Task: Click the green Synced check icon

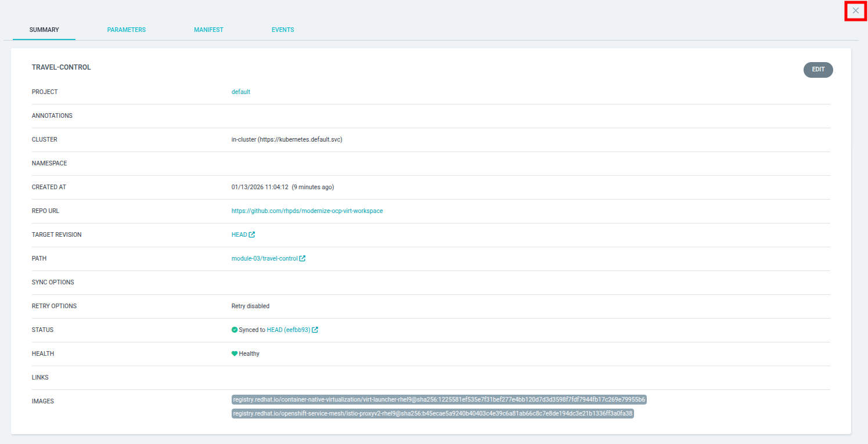Action: pyautogui.click(x=235, y=330)
